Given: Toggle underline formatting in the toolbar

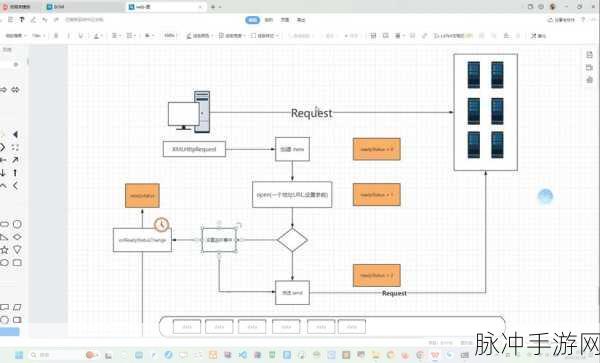Looking at the screenshot, I should coord(81,36).
